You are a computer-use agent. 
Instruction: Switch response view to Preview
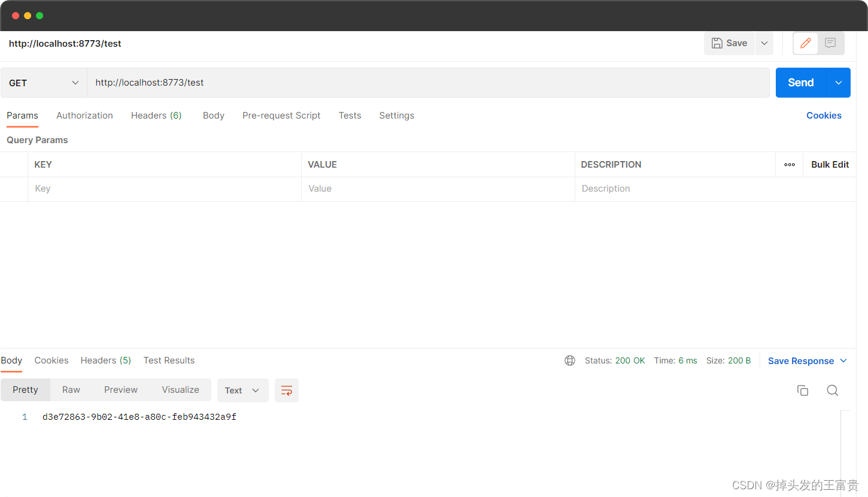click(121, 390)
